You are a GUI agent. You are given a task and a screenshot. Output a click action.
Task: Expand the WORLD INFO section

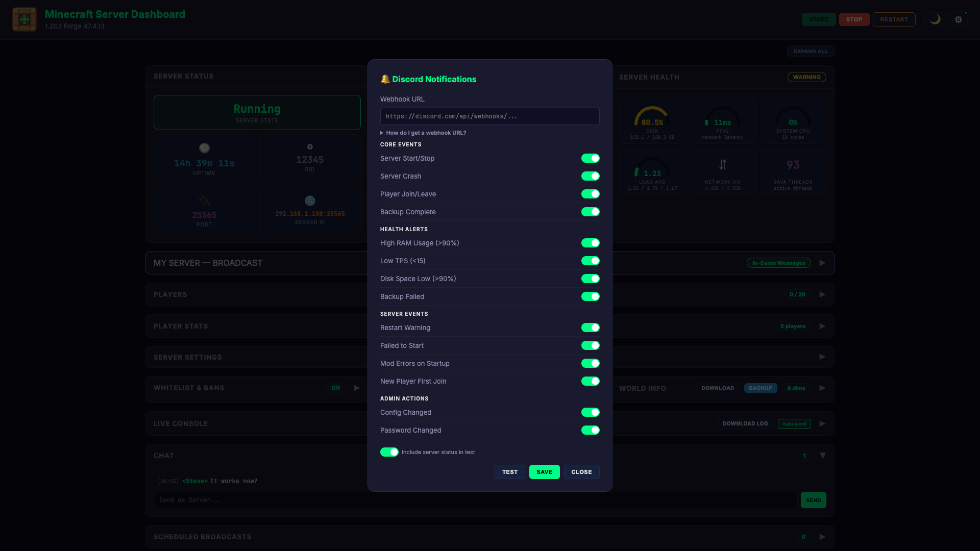(x=822, y=388)
